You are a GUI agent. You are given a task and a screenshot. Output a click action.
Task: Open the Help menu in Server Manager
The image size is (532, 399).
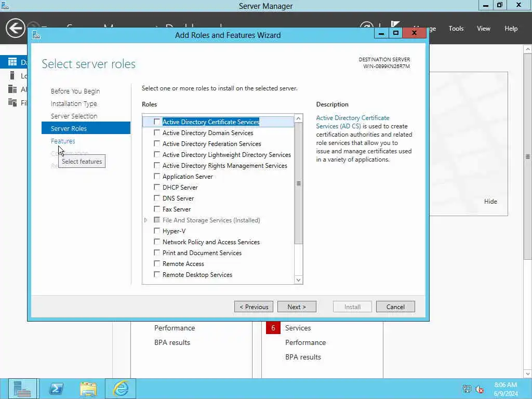[x=511, y=29]
